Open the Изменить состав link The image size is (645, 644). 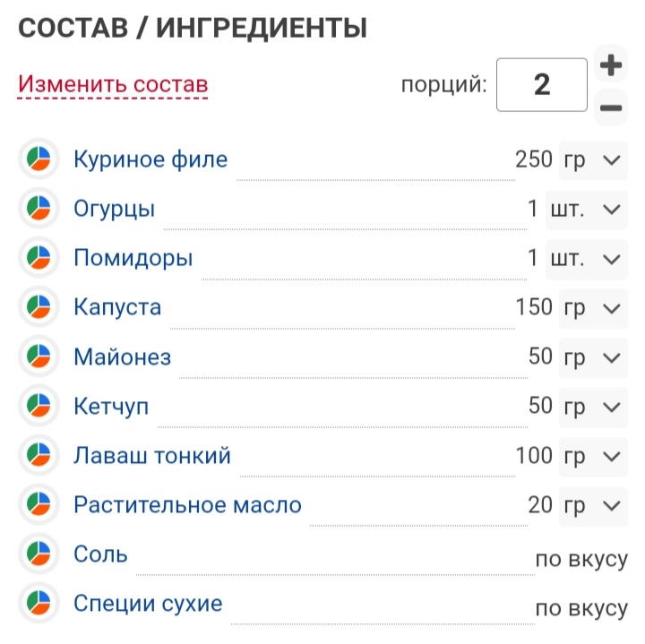tap(113, 85)
